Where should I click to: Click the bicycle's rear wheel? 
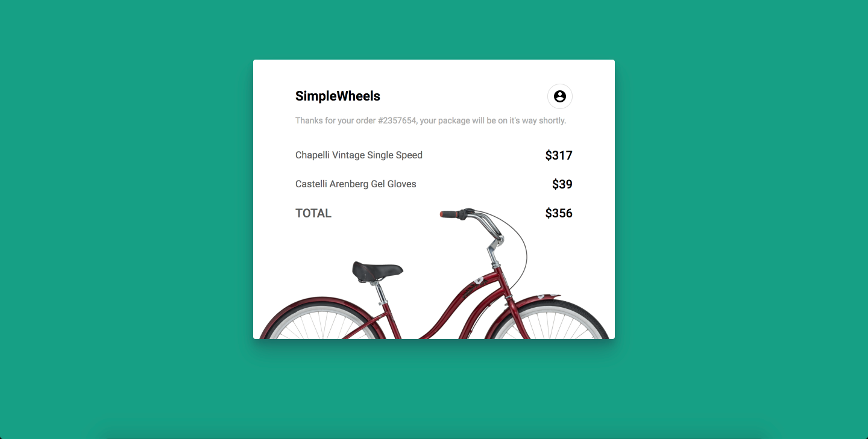point(319,322)
